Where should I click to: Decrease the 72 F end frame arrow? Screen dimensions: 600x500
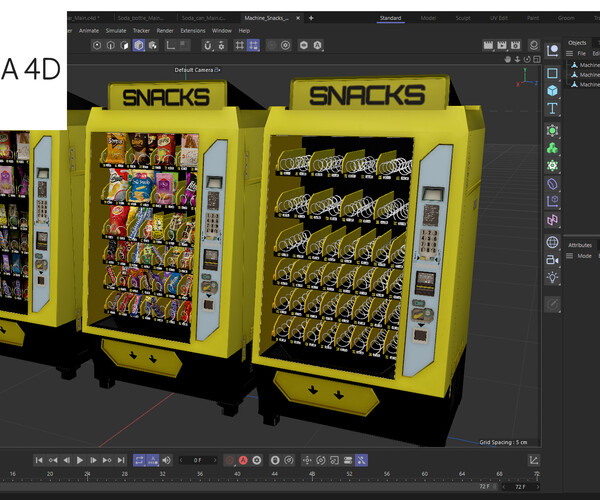pos(504,487)
